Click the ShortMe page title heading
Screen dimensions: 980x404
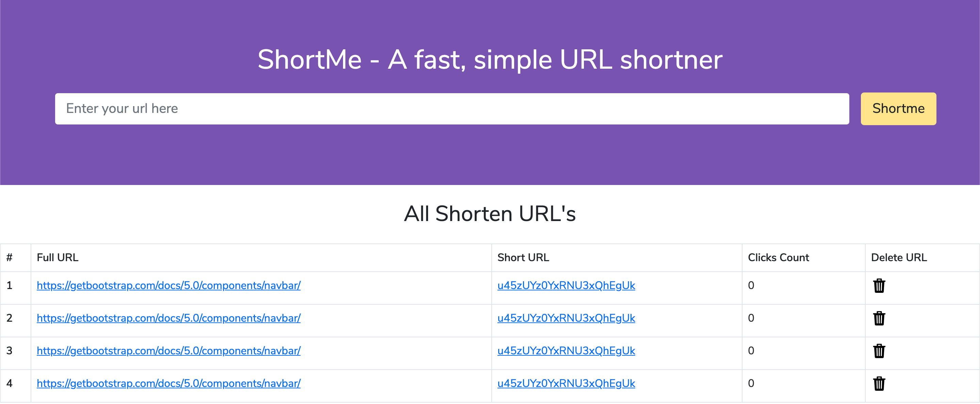[490, 60]
